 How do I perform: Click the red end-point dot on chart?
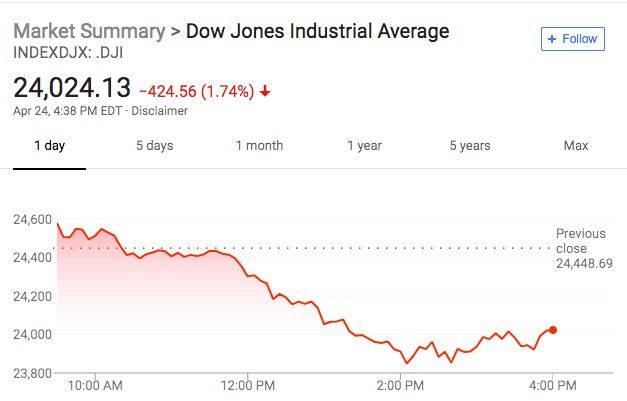pyautogui.click(x=553, y=330)
